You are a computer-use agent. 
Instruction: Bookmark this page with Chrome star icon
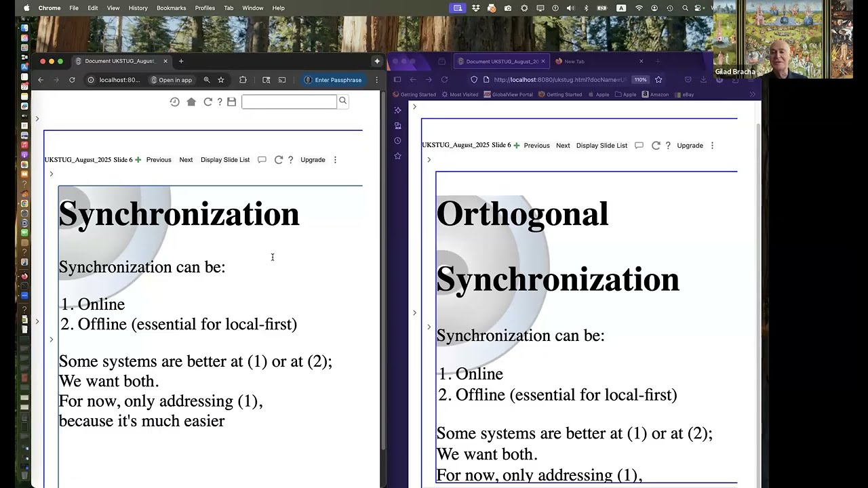pos(221,80)
